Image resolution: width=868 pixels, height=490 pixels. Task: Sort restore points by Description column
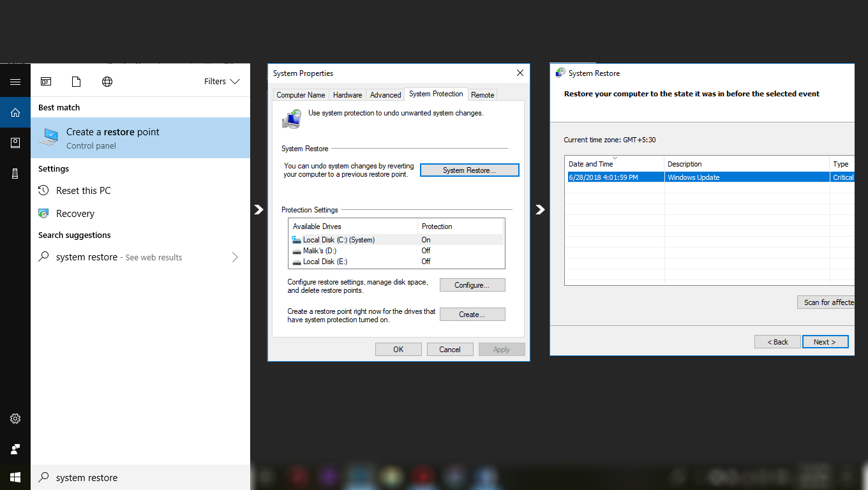click(747, 164)
